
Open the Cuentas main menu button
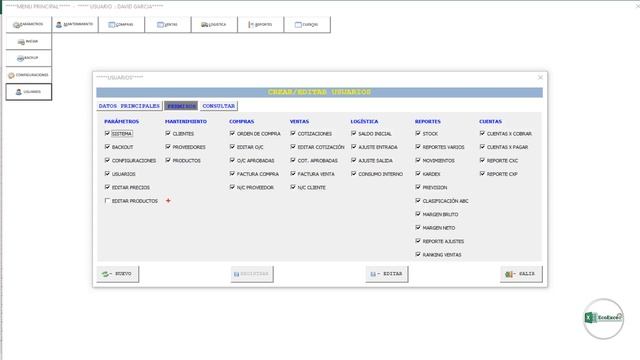[x=307, y=24]
